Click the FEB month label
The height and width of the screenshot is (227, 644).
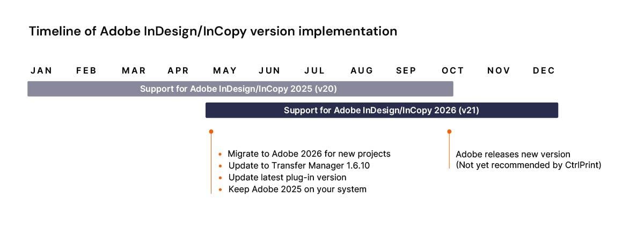86,70
